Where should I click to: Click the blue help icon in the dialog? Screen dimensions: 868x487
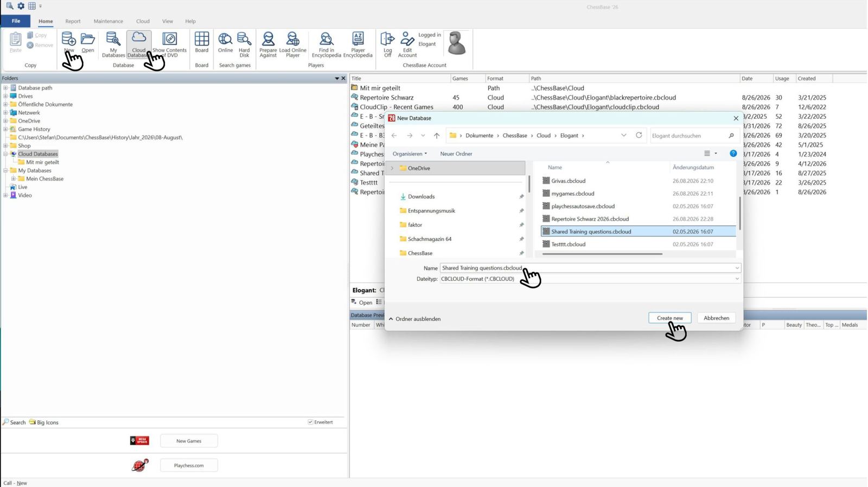click(x=733, y=153)
